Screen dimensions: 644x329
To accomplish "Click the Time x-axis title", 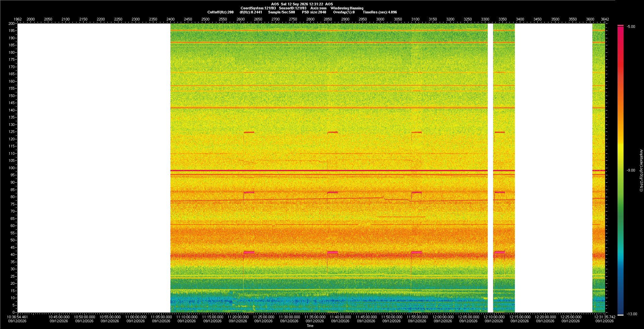I will (310, 326).
